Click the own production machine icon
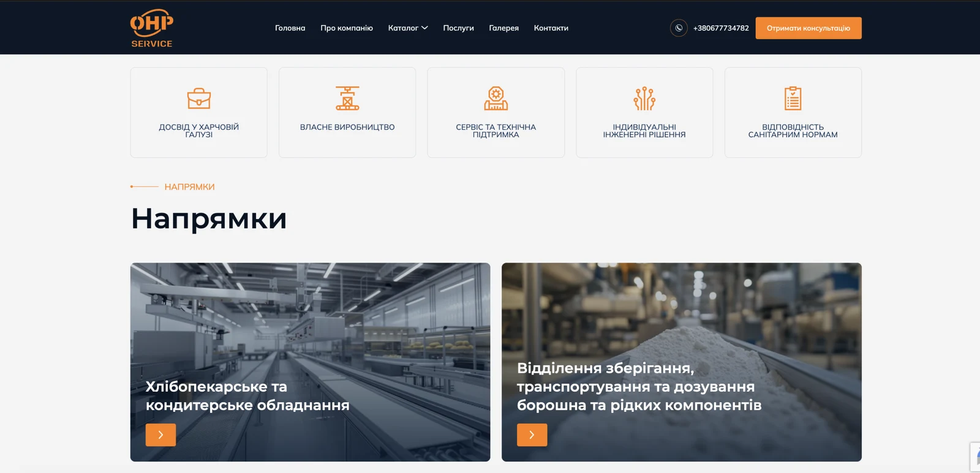 click(347, 99)
